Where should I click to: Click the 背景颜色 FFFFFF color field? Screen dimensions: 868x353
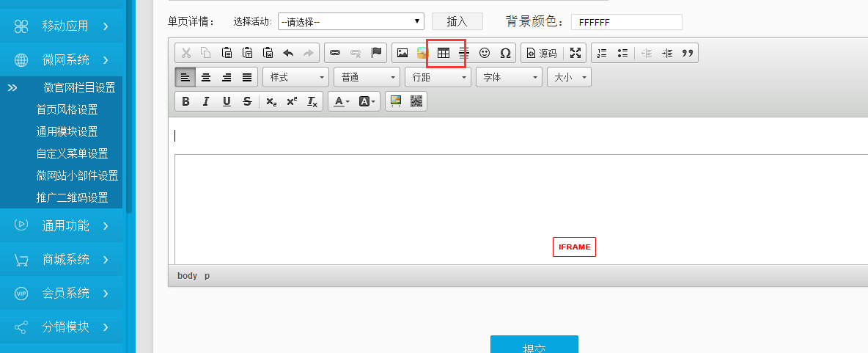626,22
